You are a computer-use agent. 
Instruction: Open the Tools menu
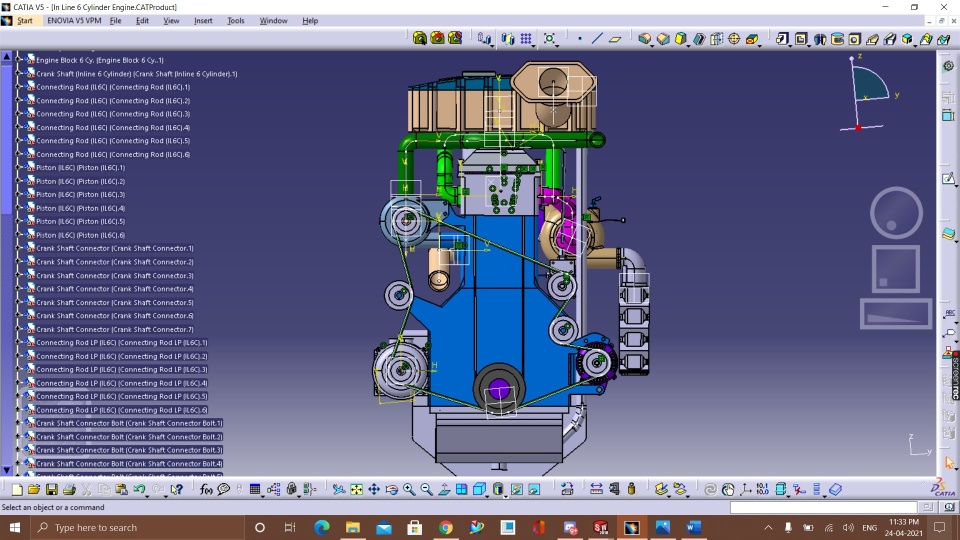tap(236, 20)
